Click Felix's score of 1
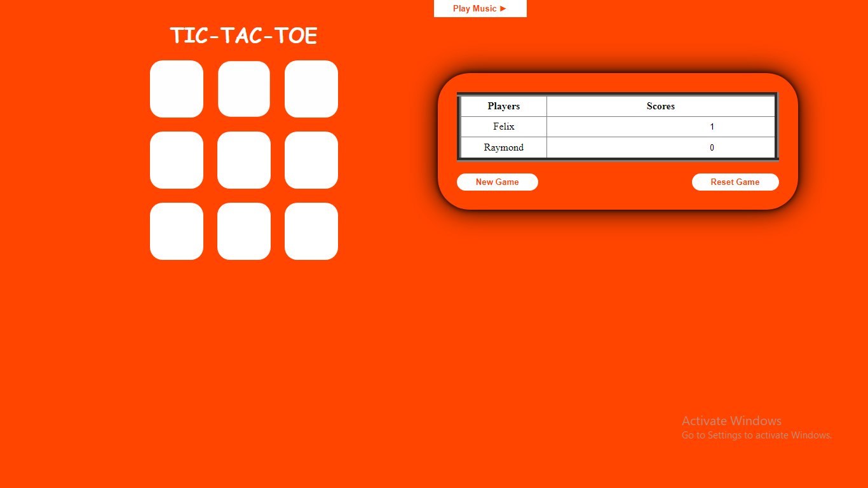Screen dimensions: 868x488 coord(712,126)
